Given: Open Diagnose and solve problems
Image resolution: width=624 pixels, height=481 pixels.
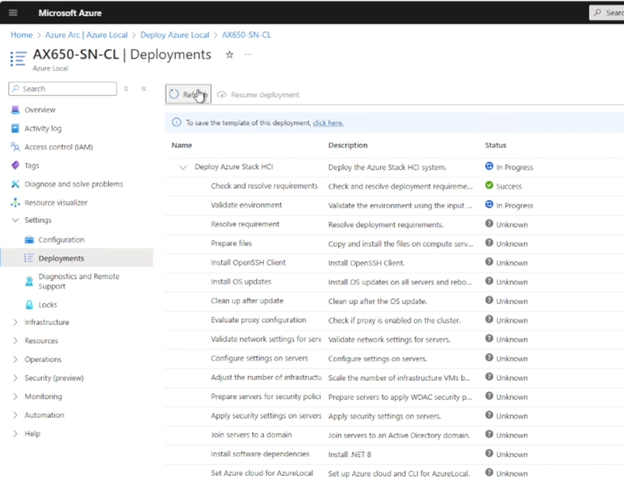Looking at the screenshot, I should pyautogui.click(x=74, y=184).
